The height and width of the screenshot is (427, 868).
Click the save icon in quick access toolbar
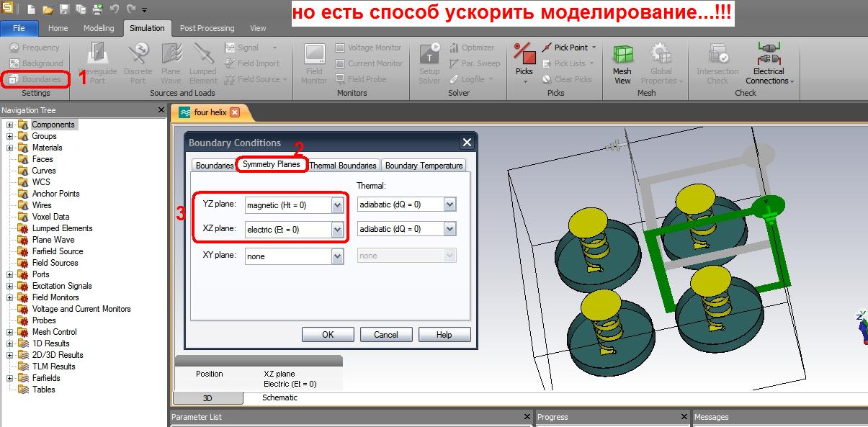(64, 9)
